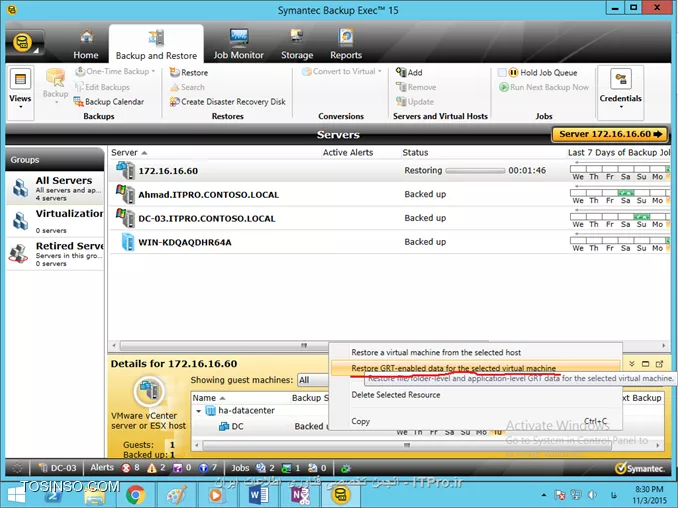Select Edit Backups
The width and height of the screenshot is (678, 508).
click(x=102, y=87)
